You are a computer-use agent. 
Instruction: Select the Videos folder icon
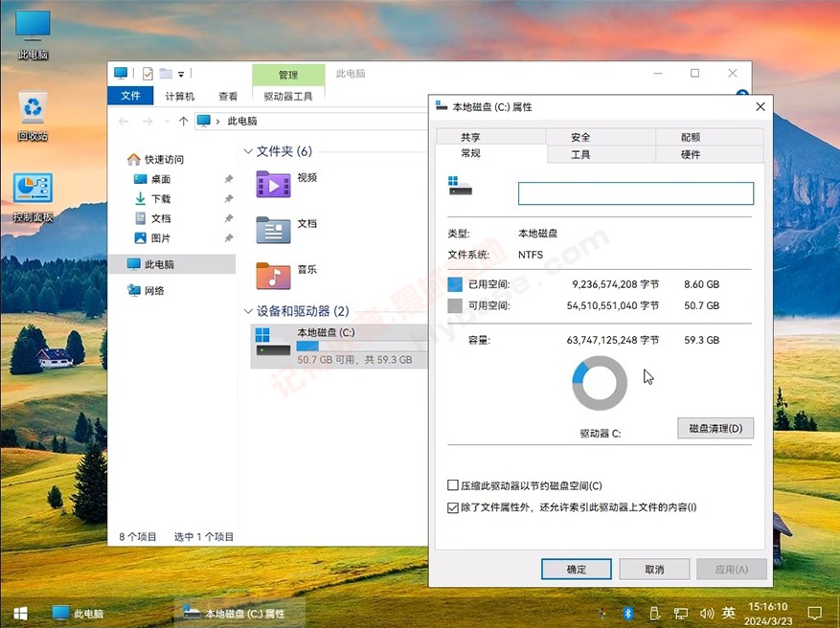[x=273, y=184]
